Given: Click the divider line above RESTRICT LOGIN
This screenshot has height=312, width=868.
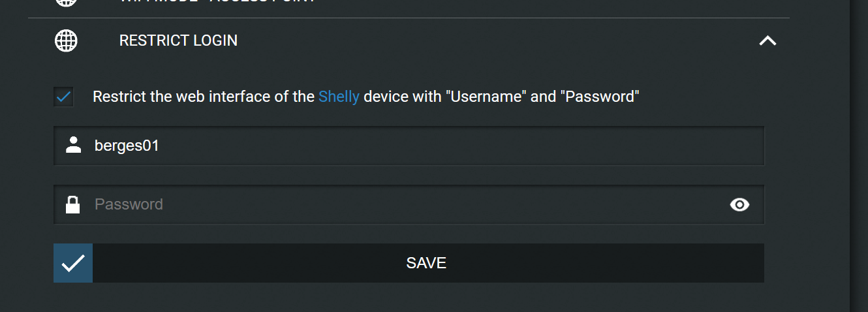Looking at the screenshot, I should [409, 18].
